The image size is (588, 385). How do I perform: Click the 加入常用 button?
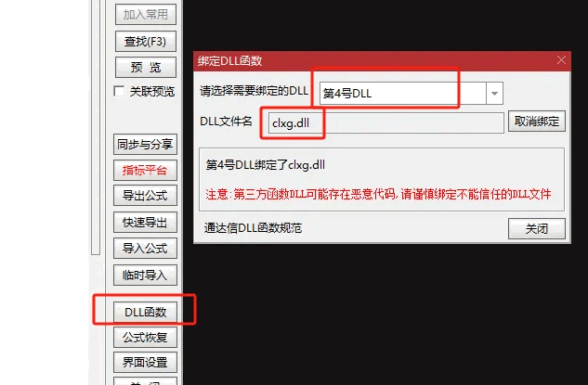(146, 15)
